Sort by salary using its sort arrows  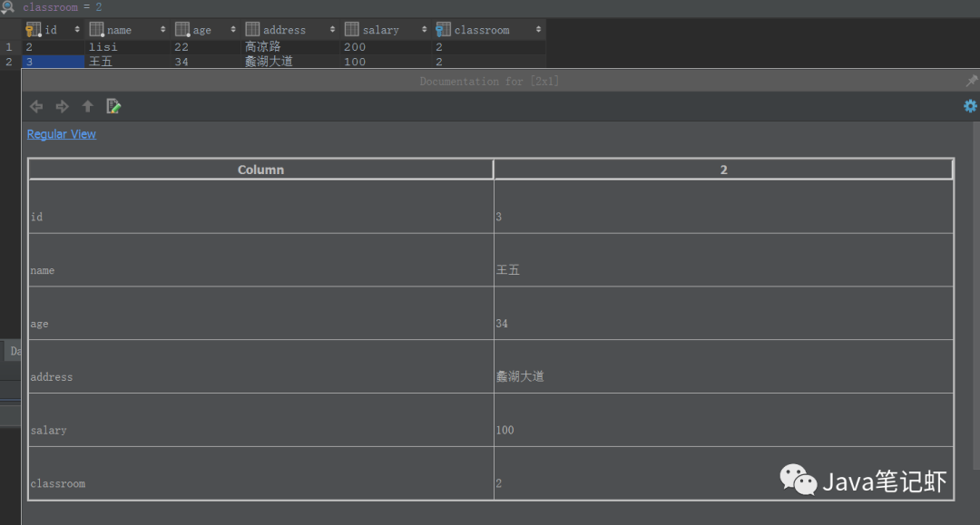pyautogui.click(x=424, y=29)
